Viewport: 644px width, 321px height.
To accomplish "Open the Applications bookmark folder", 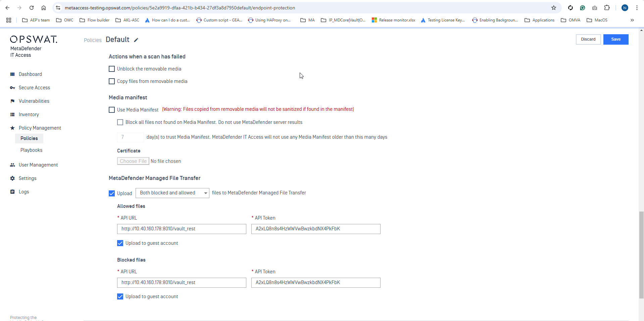I will [539, 20].
